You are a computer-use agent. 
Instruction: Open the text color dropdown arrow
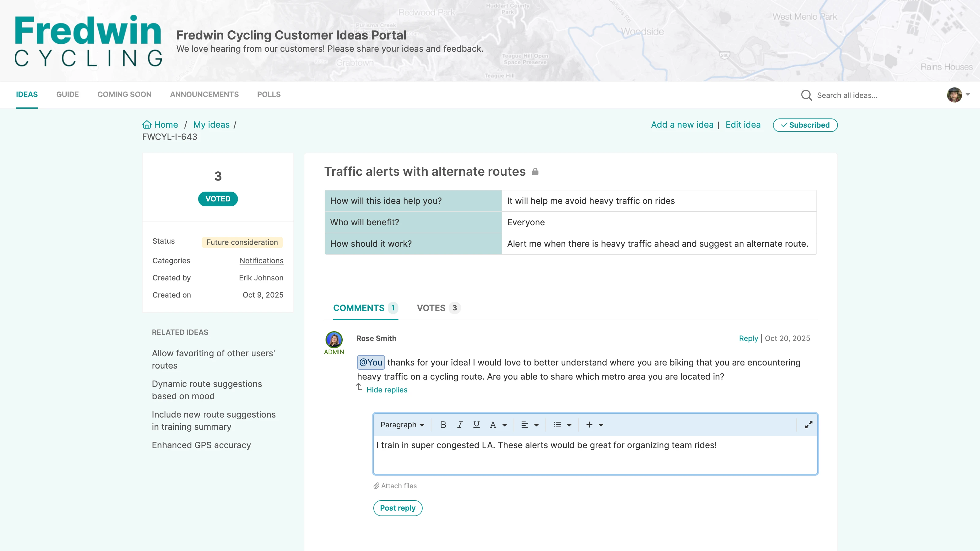pyautogui.click(x=504, y=425)
